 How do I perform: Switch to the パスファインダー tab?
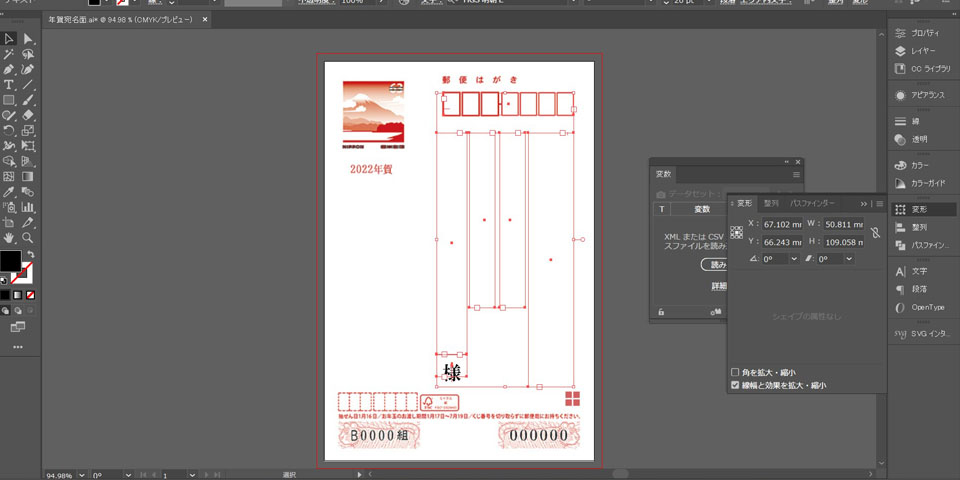pos(812,203)
